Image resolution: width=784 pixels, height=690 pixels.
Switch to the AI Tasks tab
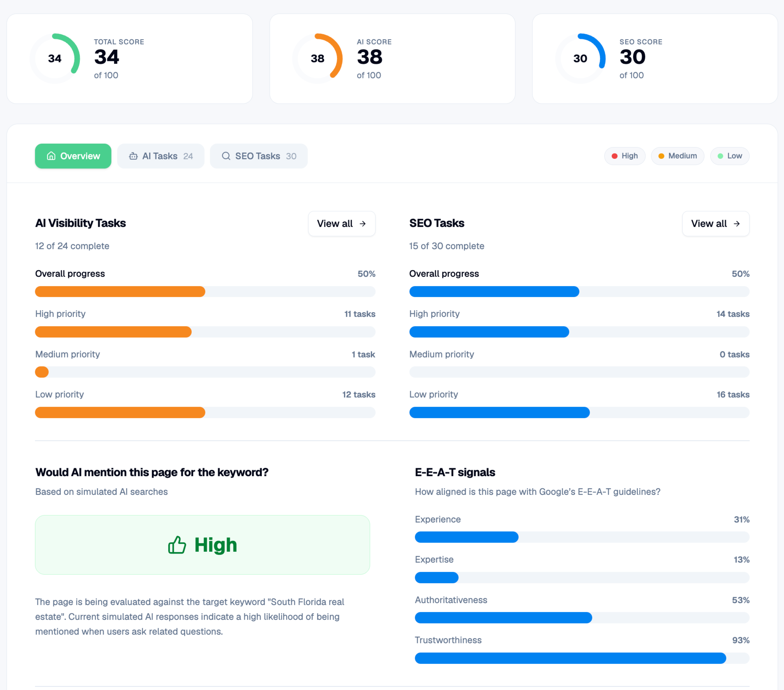tap(161, 156)
